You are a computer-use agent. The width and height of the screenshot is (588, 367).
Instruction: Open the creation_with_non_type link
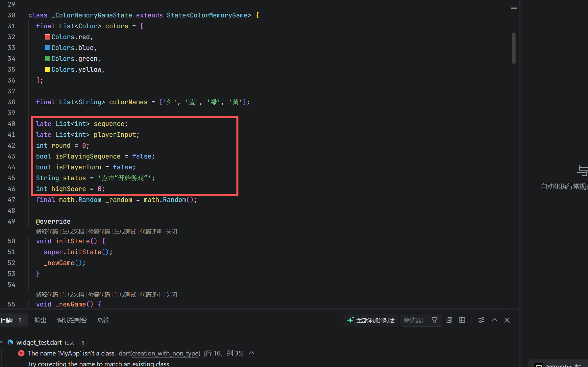tap(165, 353)
